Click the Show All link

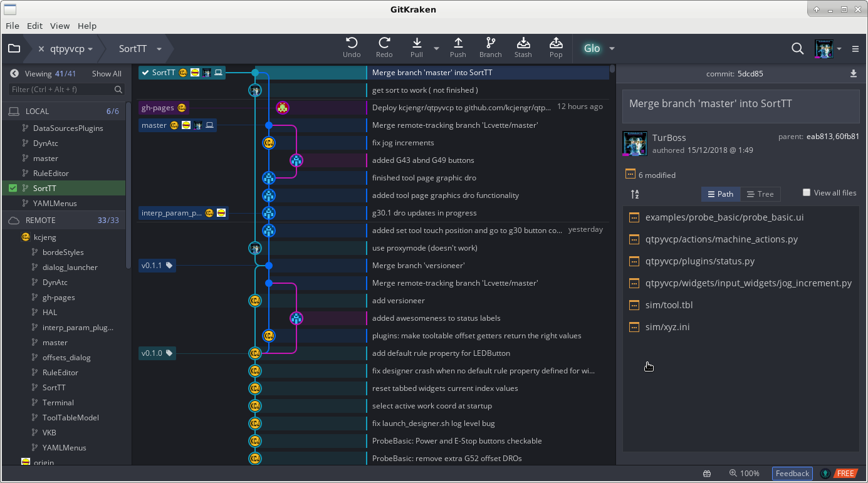pyautogui.click(x=107, y=73)
